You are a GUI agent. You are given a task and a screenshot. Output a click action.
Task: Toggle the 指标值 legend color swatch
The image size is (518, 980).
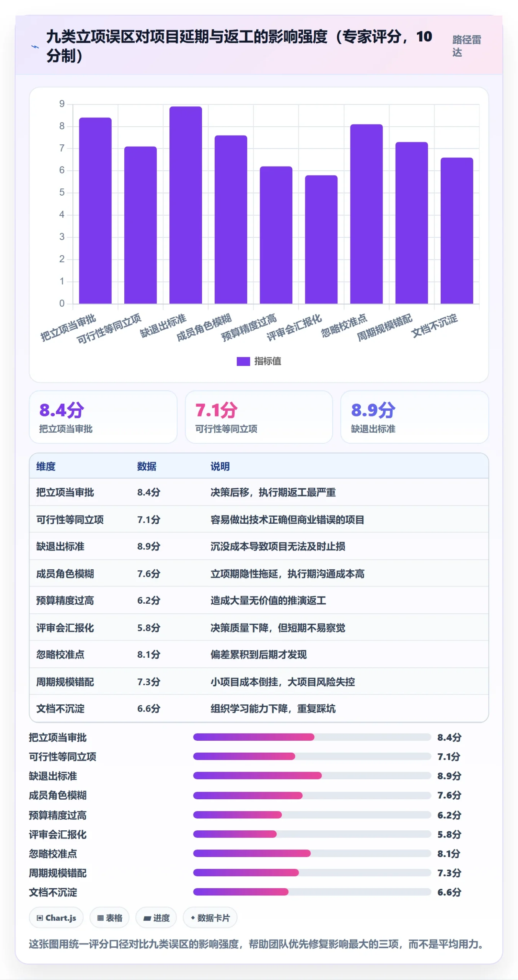[x=243, y=361]
